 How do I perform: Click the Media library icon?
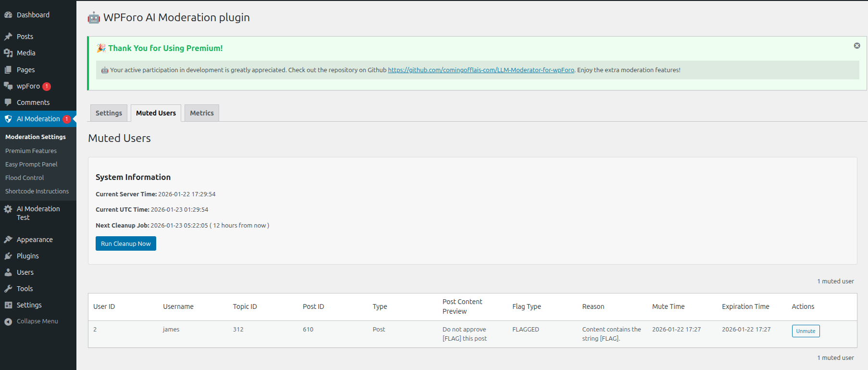(8, 53)
